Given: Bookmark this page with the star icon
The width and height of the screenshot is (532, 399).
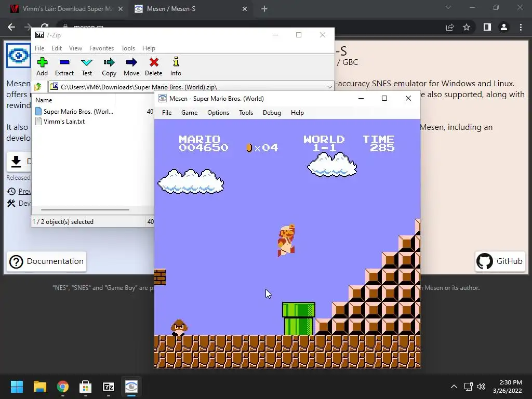Looking at the screenshot, I should pyautogui.click(x=467, y=27).
